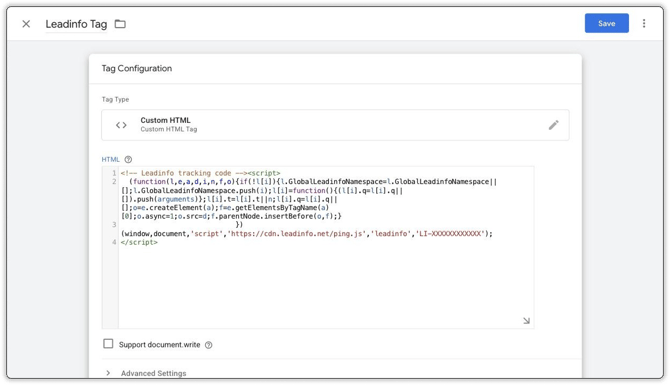Open help for the HTML field
670x385 pixels.
pyautogui.click(x=128, y=159)
